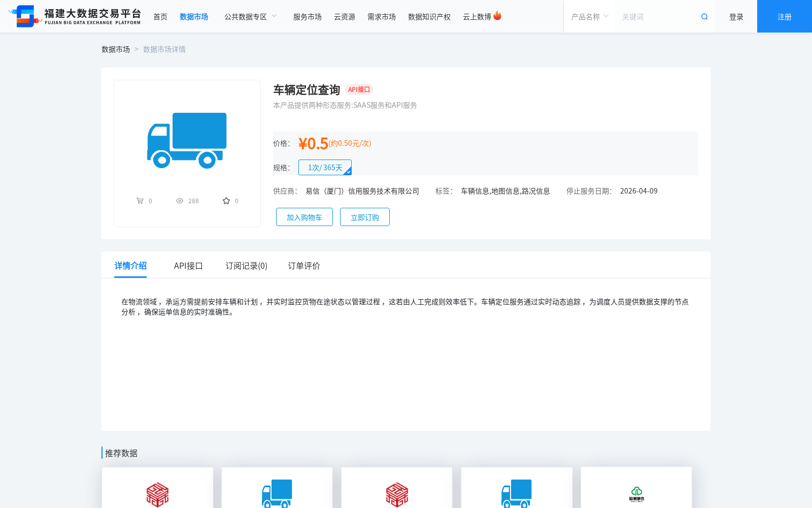This screenshot has width=812, height=508.
Task: Click the large blue truck product image
Action: (187, 140)
